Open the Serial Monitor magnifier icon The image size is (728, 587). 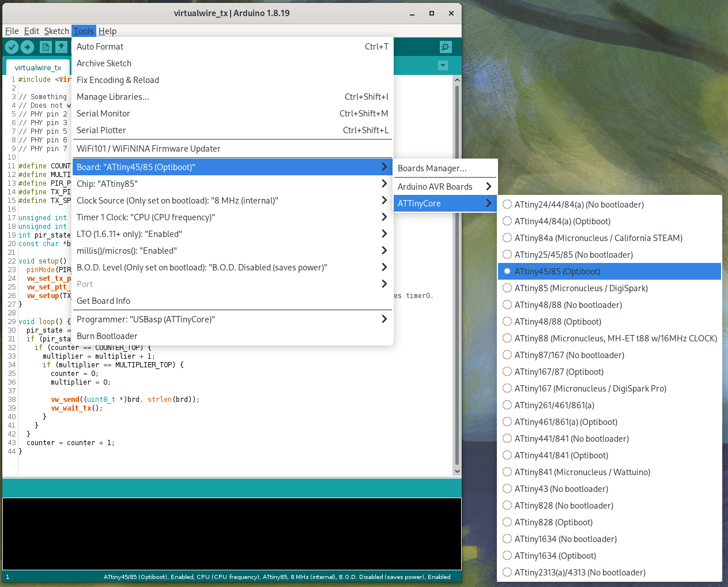coord(446,47)
